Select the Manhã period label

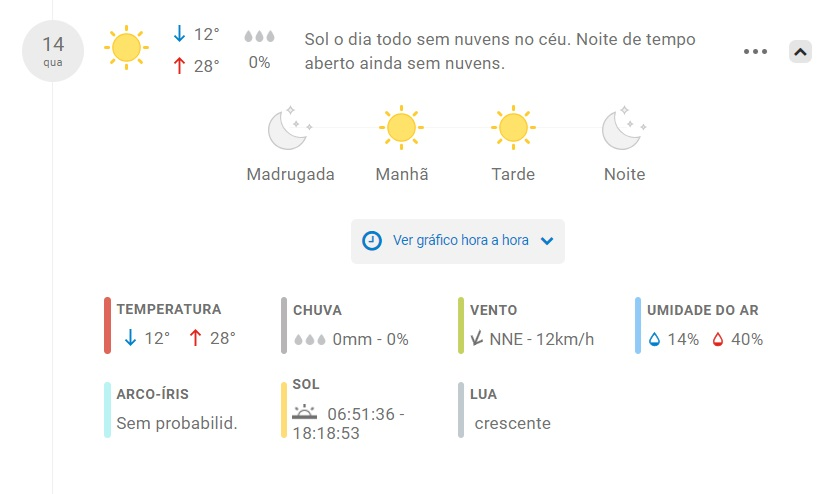[402, 174]
